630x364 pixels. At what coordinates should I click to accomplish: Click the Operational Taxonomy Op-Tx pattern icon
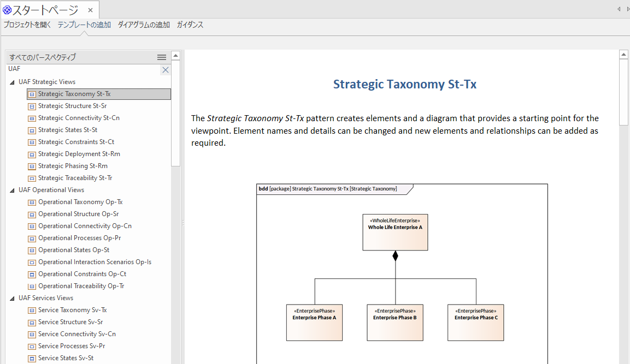(32, 202)
